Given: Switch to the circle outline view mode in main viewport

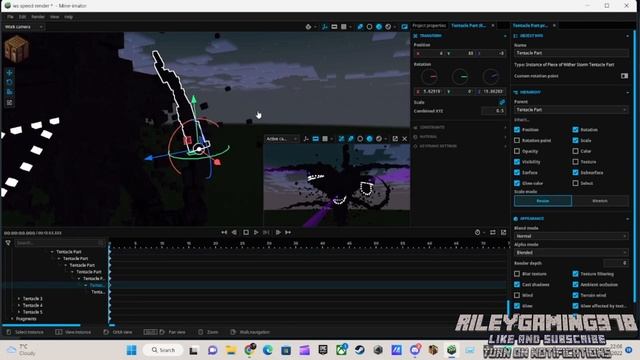Looking at the screenshot, I should tap(369, 27).
